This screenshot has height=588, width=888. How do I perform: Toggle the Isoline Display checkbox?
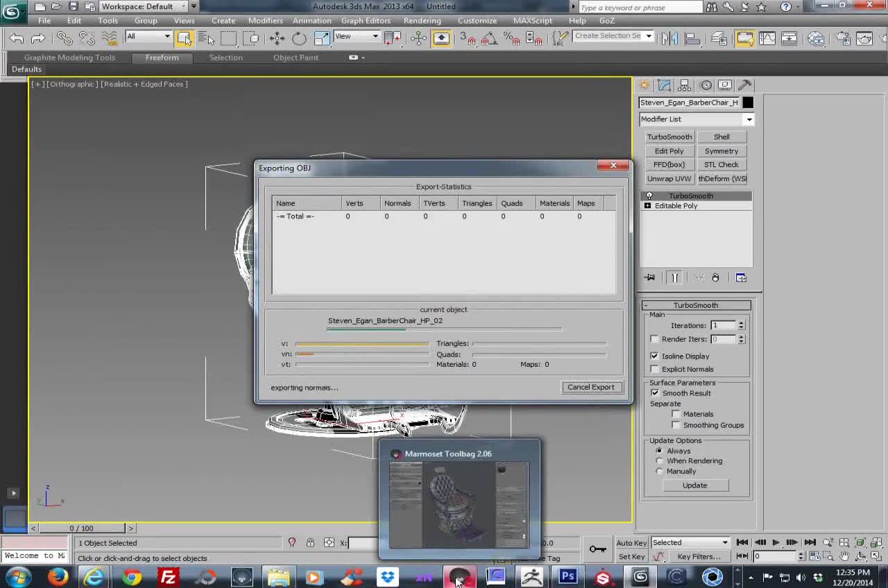655,356
